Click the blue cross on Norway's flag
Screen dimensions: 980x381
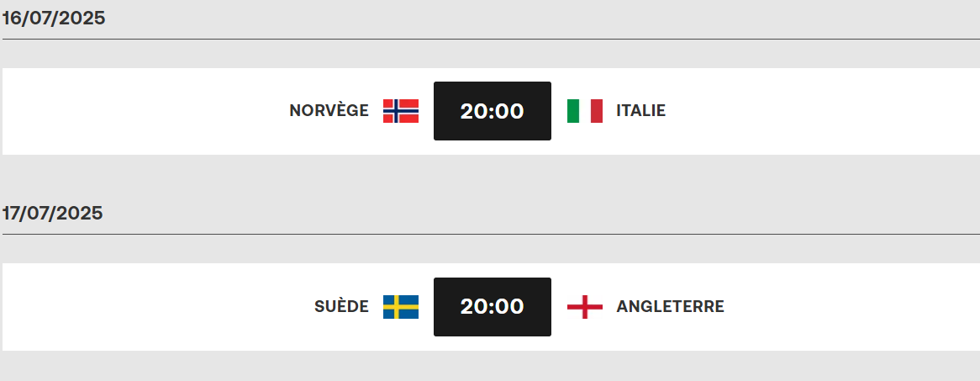coord(396,111)
